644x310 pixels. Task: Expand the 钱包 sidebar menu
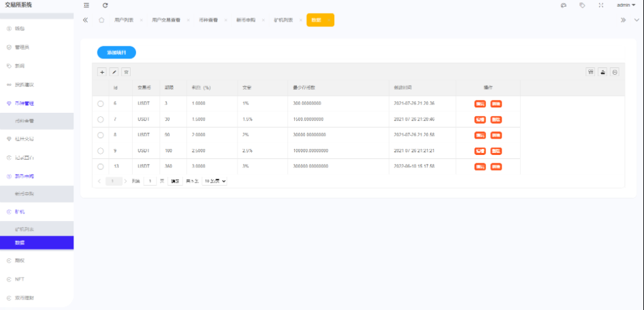[x=37, y=29]
